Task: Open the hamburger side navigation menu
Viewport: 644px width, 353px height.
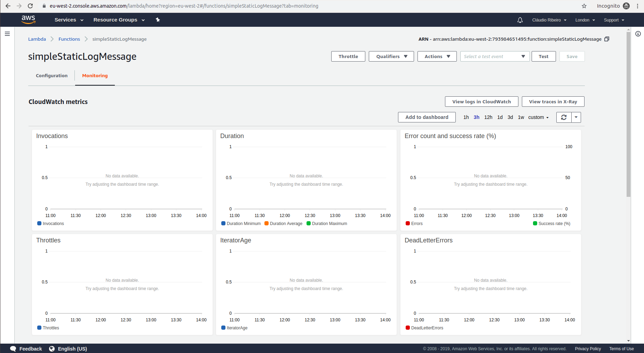Action: (x=7, y=34)
